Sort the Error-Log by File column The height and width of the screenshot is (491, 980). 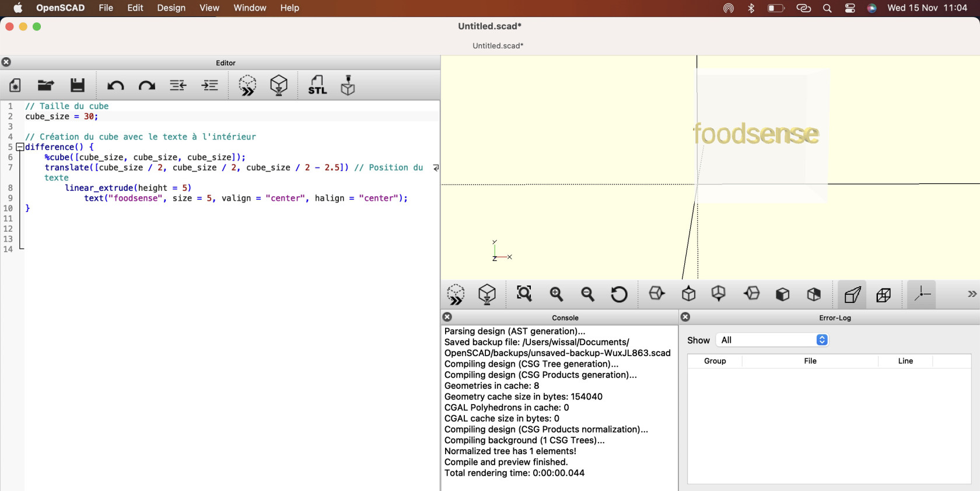[810, 361]
